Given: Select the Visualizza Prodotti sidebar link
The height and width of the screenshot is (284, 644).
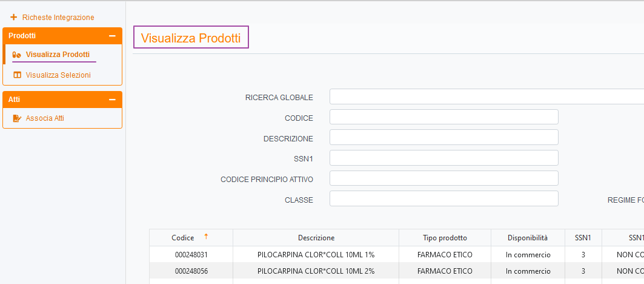Looking at the screenshot, I should pos(58,55).
